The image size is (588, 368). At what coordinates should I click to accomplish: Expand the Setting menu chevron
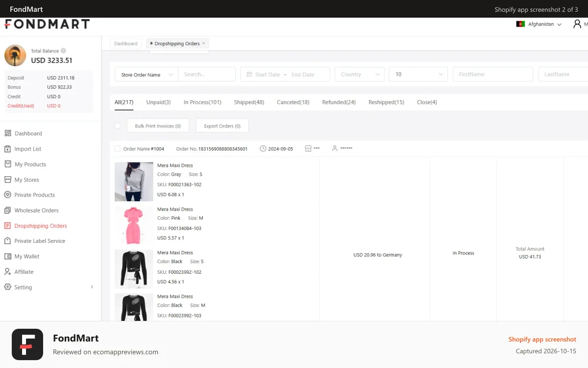tap(92, 287)
